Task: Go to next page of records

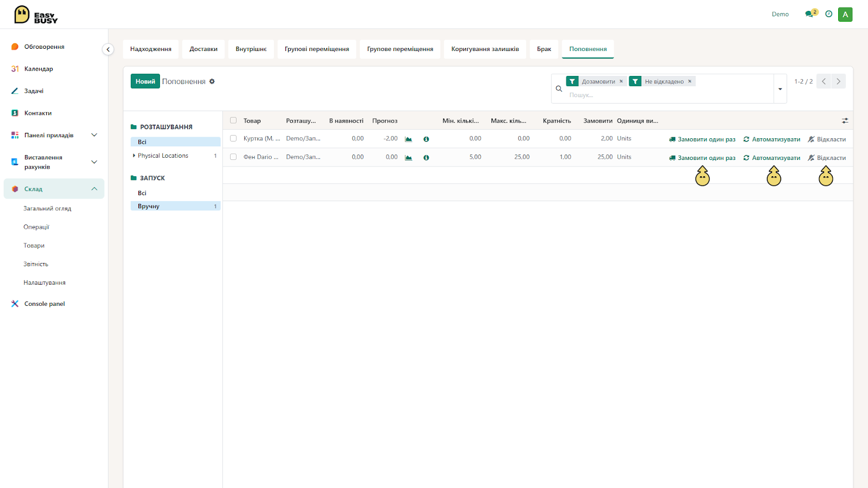Action: [x=838, y=81]
